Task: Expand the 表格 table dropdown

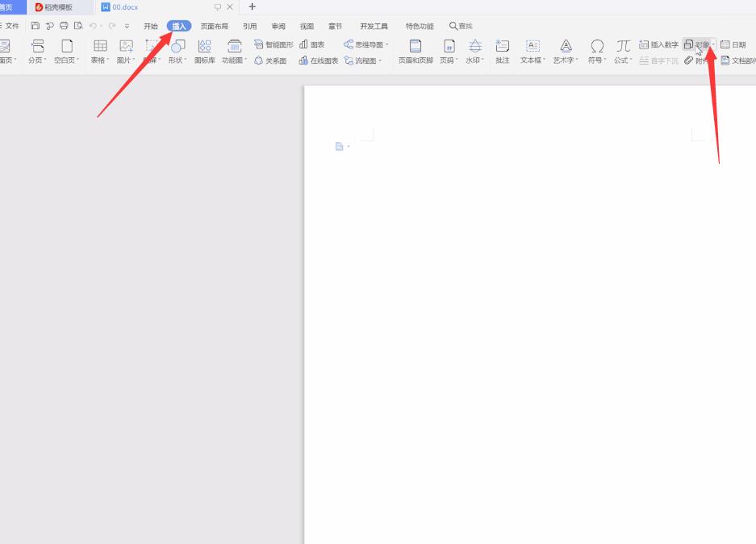Action: click(108, 60)
